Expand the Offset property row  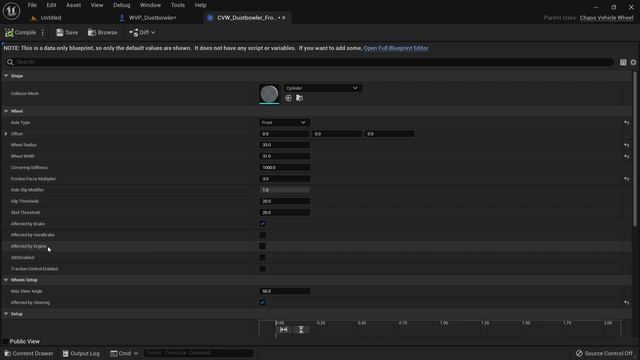[x=6, y=134]
